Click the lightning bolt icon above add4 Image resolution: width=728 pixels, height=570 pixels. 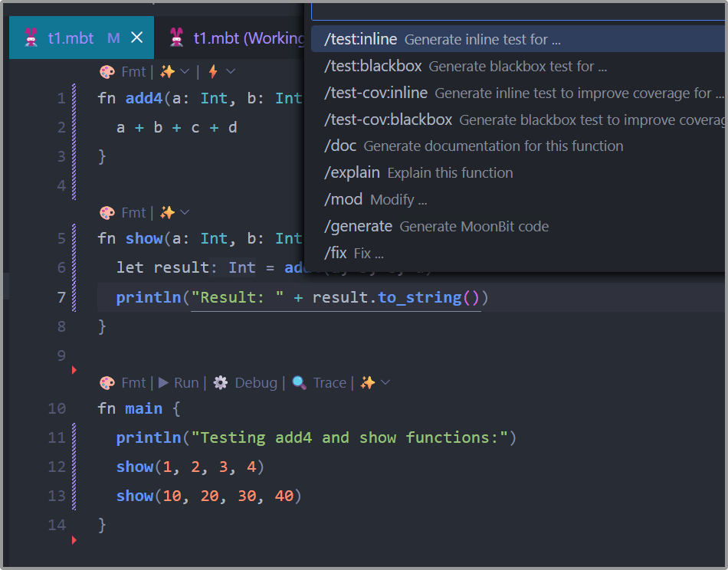(x=213, y=72)
